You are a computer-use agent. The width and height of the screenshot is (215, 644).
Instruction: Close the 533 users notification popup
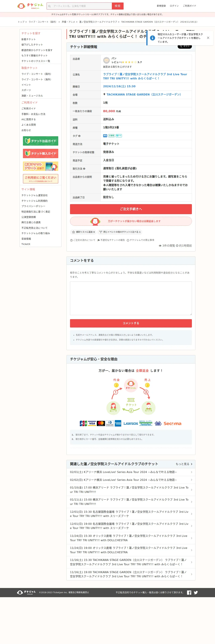208,38
